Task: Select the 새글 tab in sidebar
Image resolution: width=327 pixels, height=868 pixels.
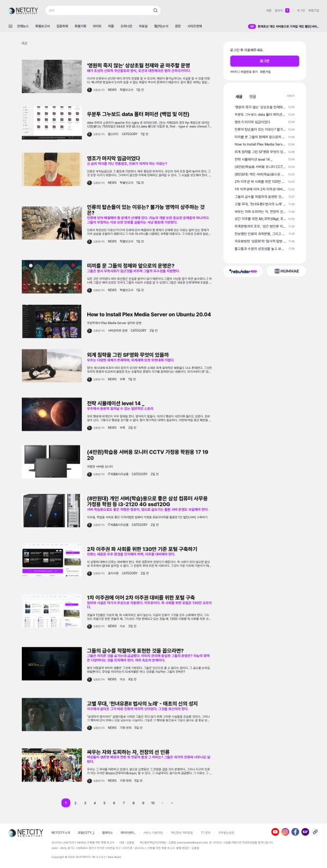Action: tap(239, 96)
